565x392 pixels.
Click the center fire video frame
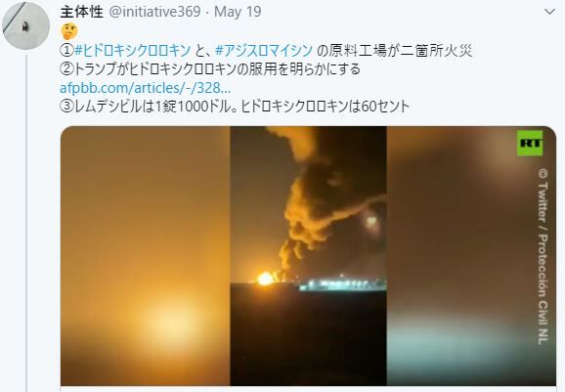tap(309, 256)
